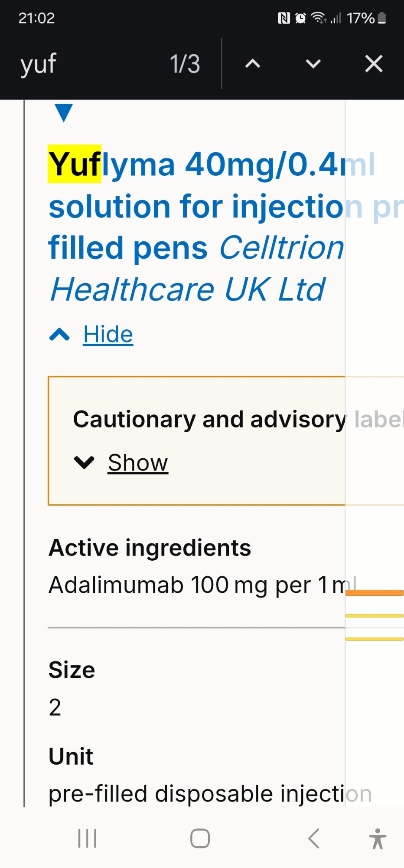Go to next search match arrow
Image resolution: width=404 pixels, height=868 pixels.
pos(313,64)
